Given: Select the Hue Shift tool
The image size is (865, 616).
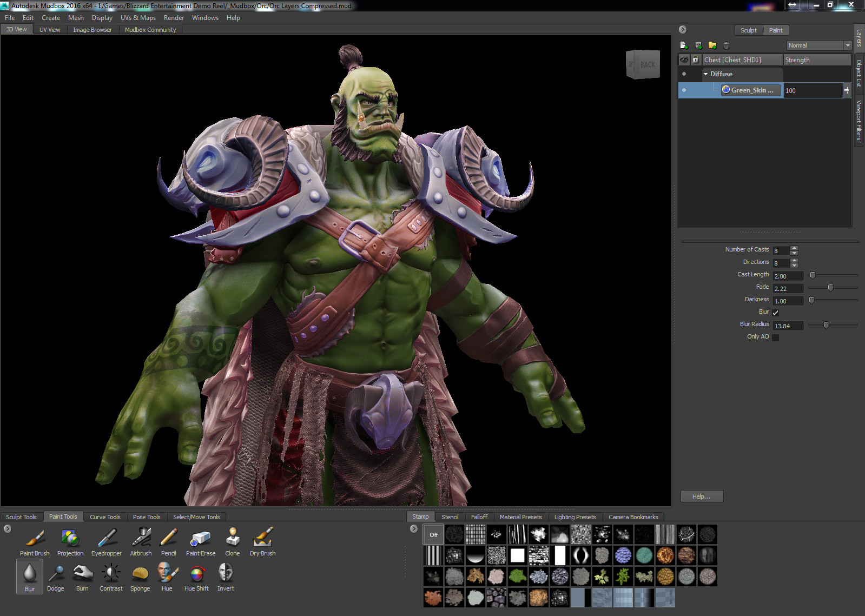Looking at the screenshot, I should [x=196, y=577].
